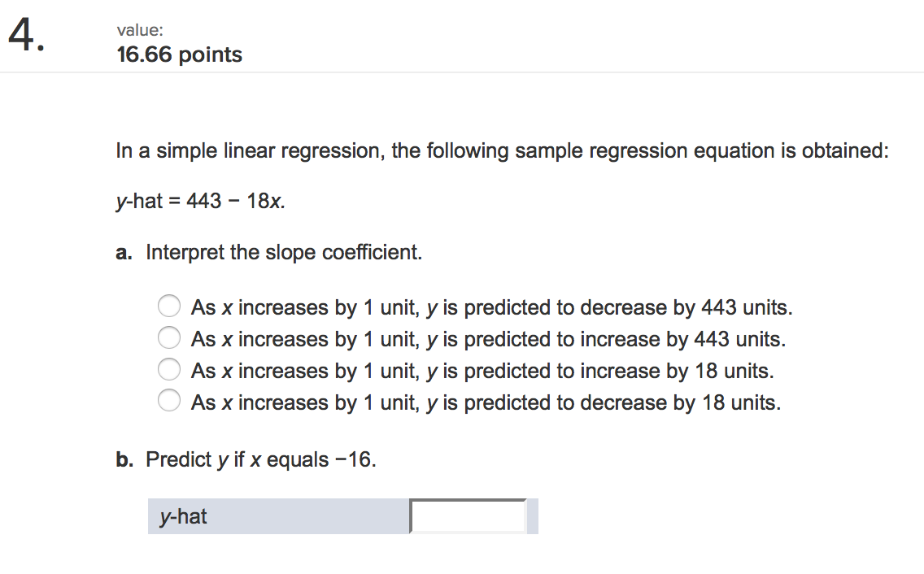Click the large question number 4
Image resolution: width=924 pixels, height=574 pixels.
pos(26,35)
